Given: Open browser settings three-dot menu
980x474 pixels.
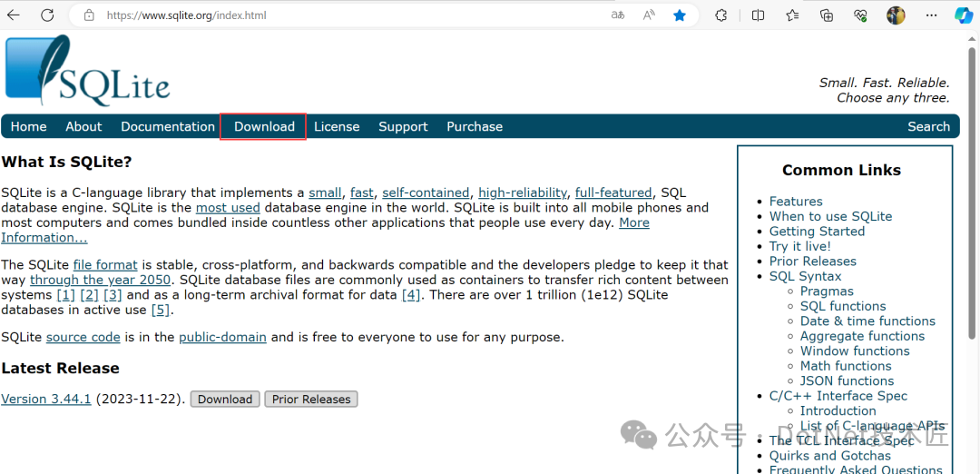Looking at the screenshot, I should [x=931, y=15].
